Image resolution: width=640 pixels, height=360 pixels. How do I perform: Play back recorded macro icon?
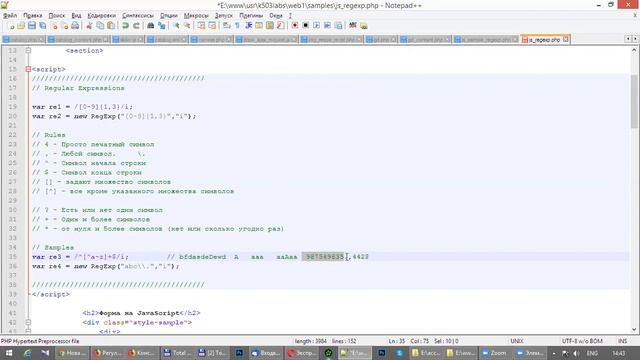coord(316,26)
